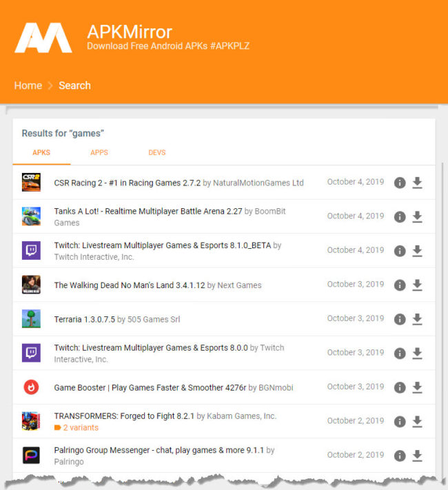Click the Download Free Android APKs #APKPLZ tagline

(x=168, y=46)
